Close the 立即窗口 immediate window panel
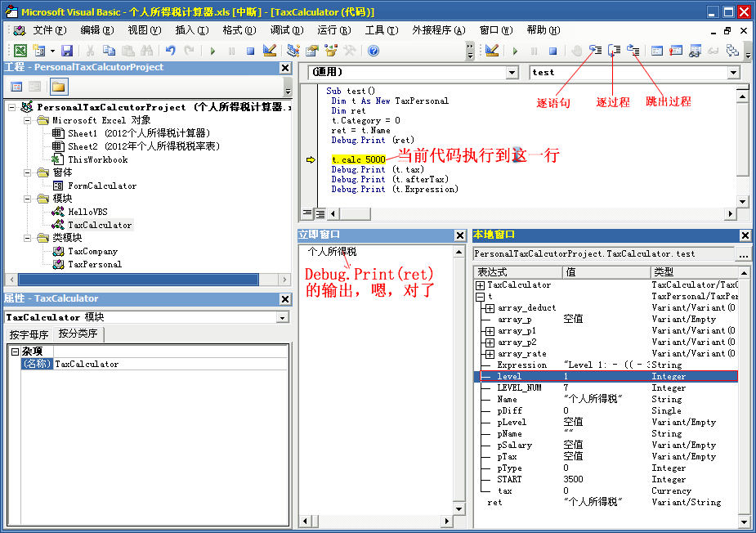 (460, 235)
